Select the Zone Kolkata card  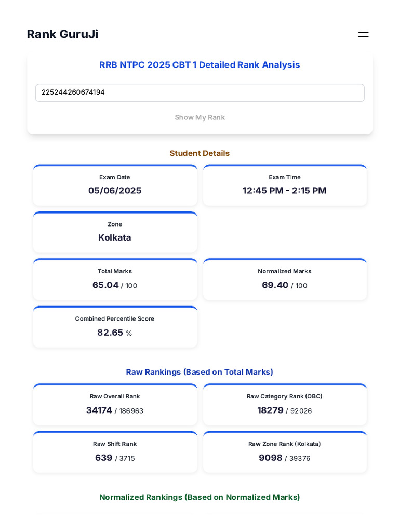(115, 232)
